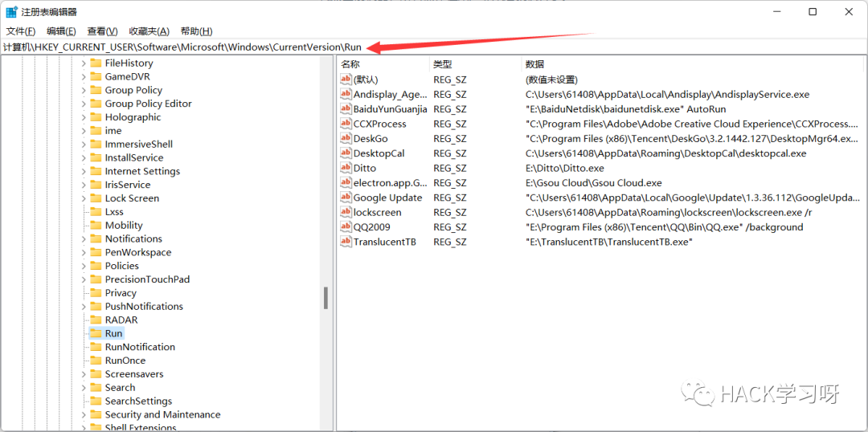Click DesktopCal entry's string icon
Screen dimensions: 868x432
(346, 153)
